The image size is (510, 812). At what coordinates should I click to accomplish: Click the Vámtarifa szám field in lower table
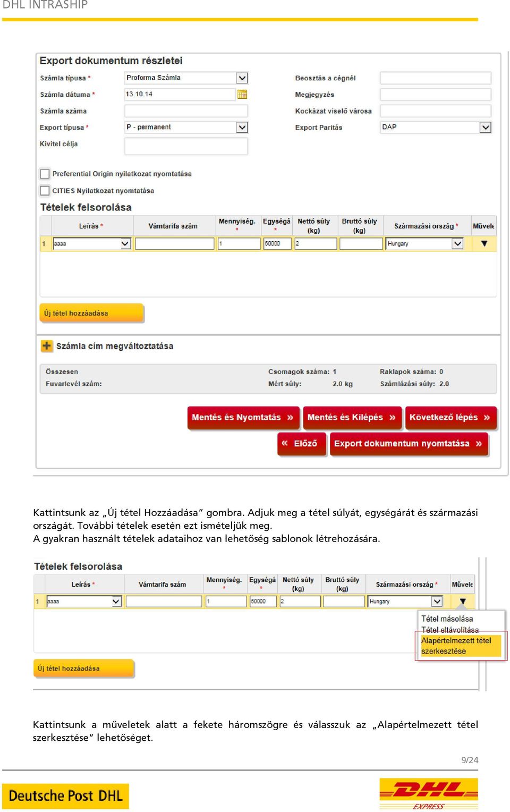(x=164, y=602)
